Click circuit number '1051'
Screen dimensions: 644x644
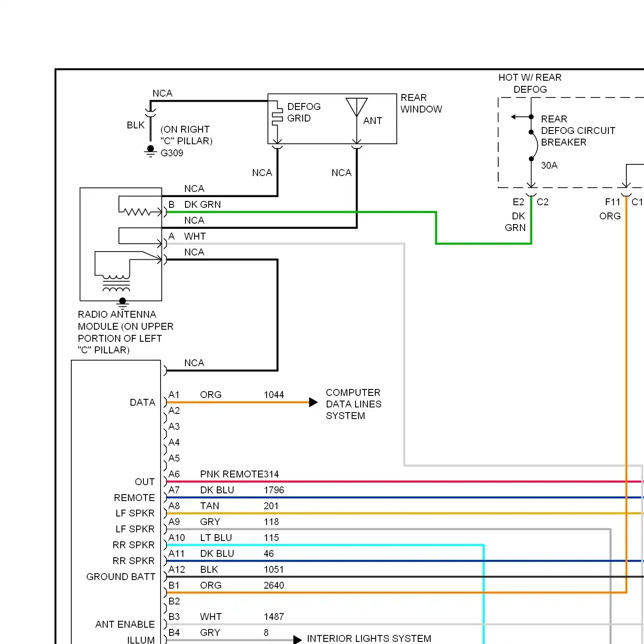[x=273, y=569]
